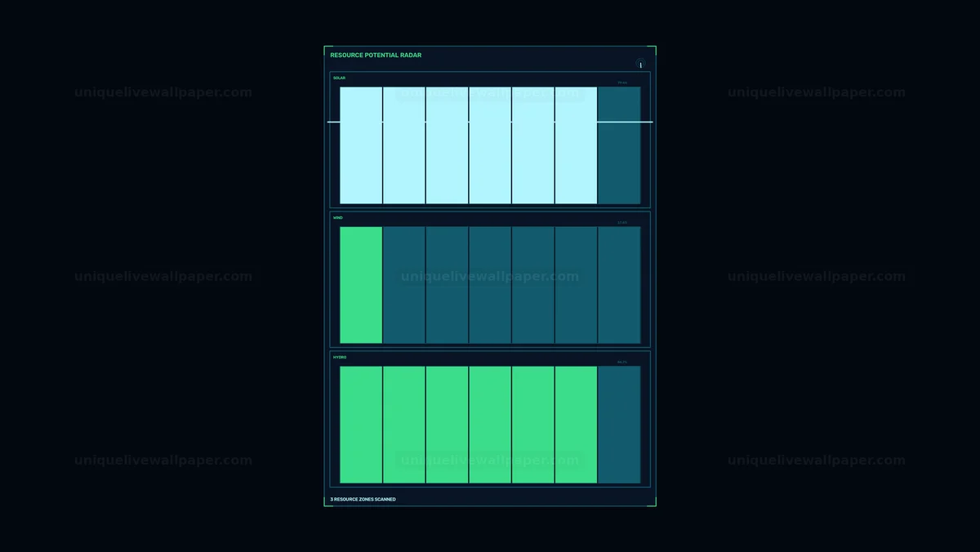This screenshot has width=980, height=552.
Task: Click the SOLAR panel label
Action: [x=339, y=78]
